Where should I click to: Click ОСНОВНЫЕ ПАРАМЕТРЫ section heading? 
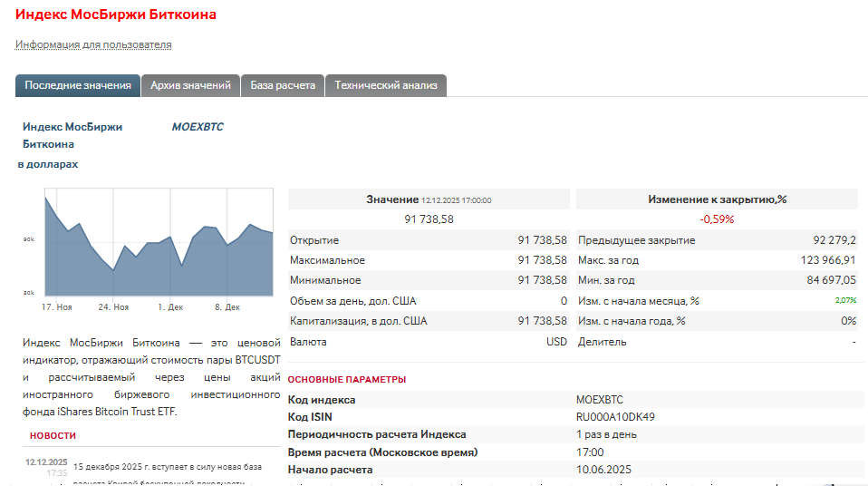(x=347, y=380)
